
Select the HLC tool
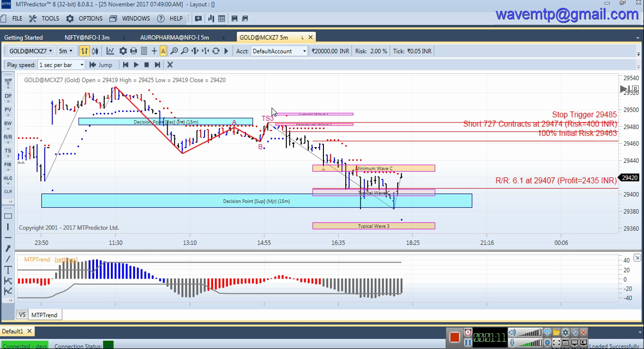coord(8,179)
